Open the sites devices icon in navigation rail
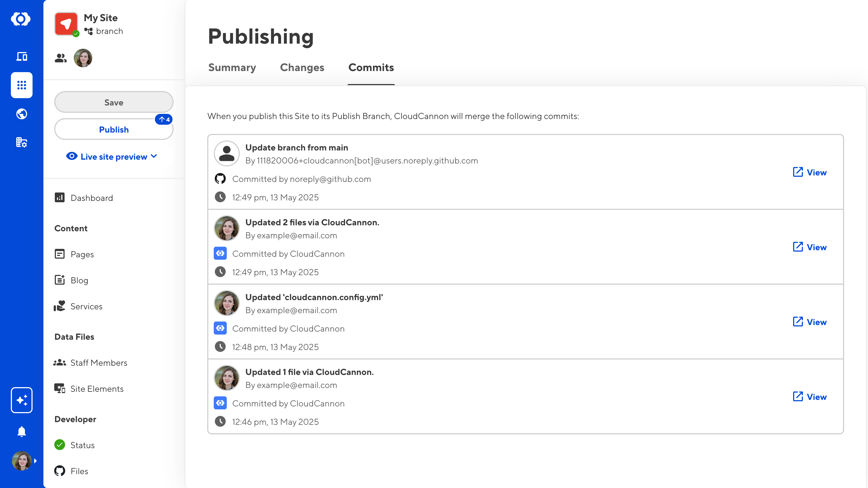The width and height of the screenshot is (868, 488). [x=22, y=56]
